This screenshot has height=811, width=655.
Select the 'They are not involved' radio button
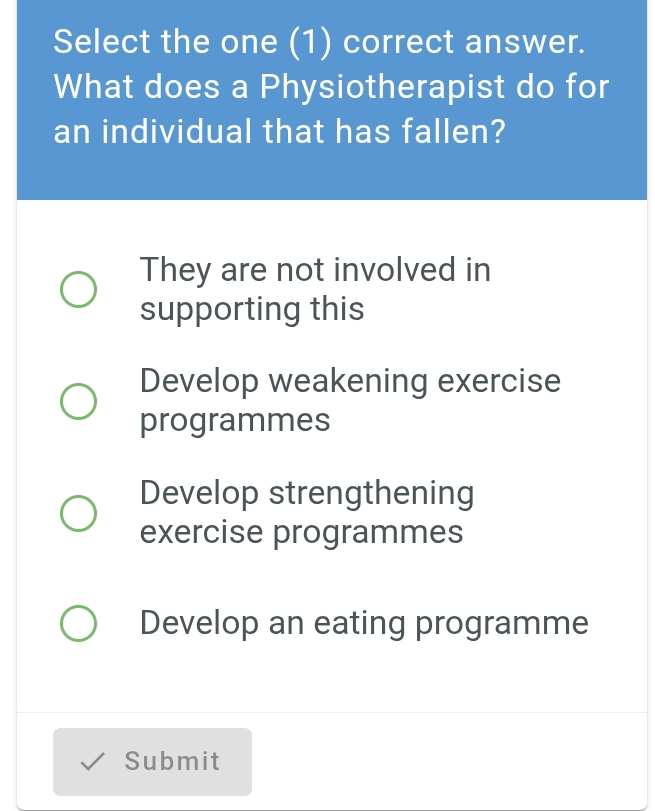point(78,290)
